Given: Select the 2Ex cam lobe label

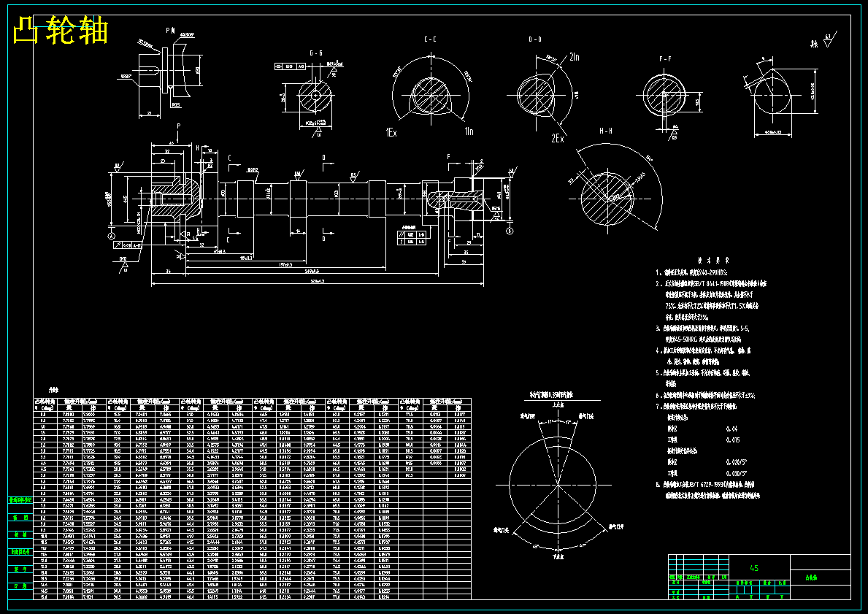Looking at the screenshot, I should pyautogui.click(x=557, y=139).
